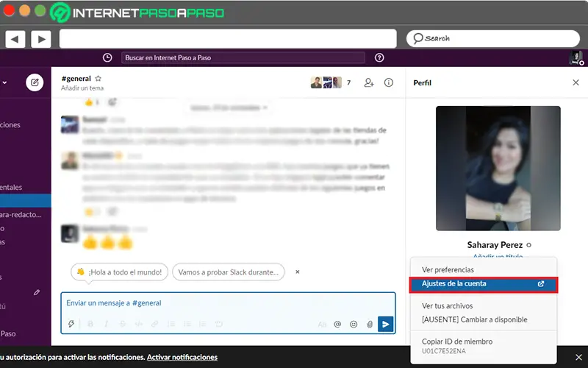This screenshot has height=368, width=588.
Task: Choose '¡Hola a todo el mundo!' suggestion
Action: [119, 272]
